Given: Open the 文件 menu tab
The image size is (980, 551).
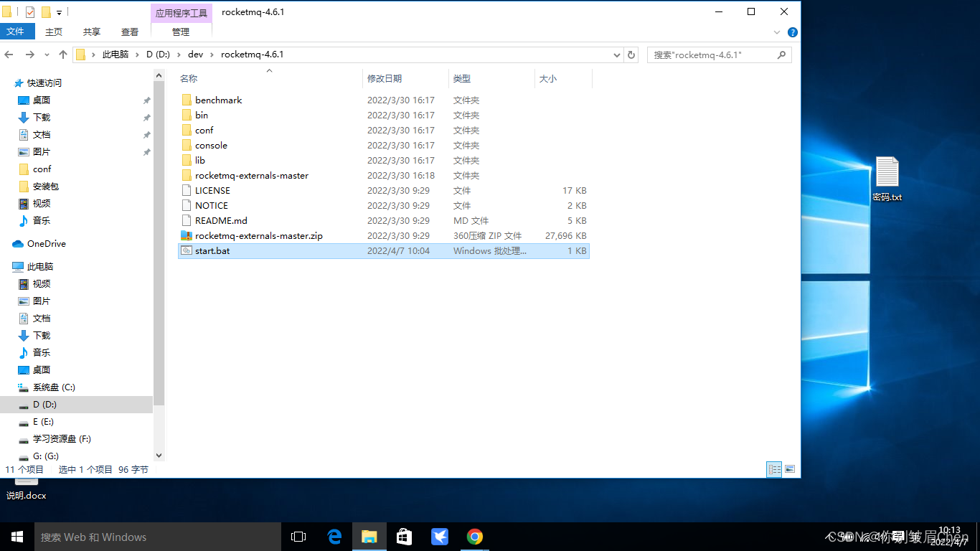Looking at the screenshot, I should pyautogui.click(x=15, y=32).
